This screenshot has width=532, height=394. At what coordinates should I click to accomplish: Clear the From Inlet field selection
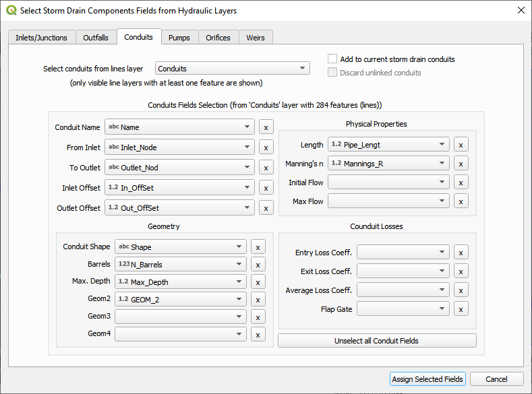(x=266, y=147)
